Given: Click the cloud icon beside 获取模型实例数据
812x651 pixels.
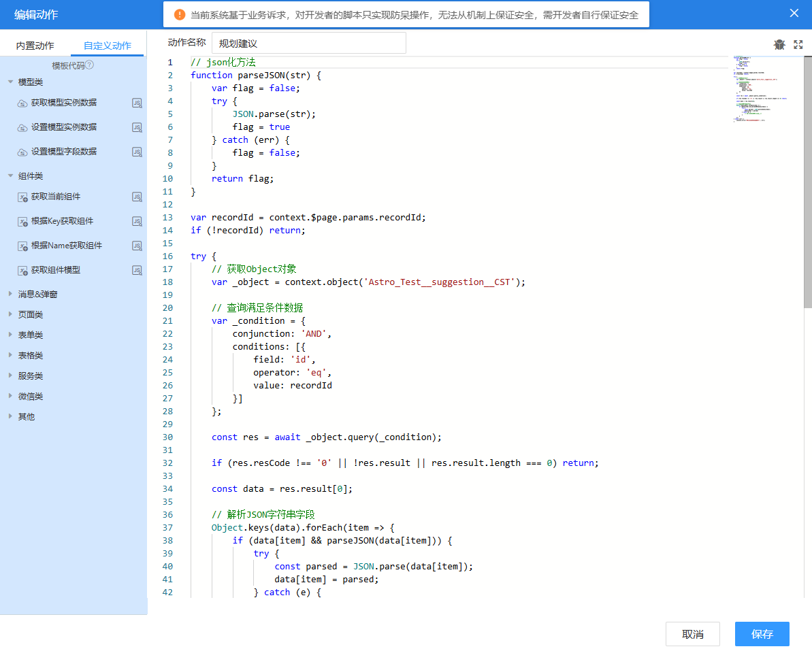Looking at the screenshot, I should (22, 103).
